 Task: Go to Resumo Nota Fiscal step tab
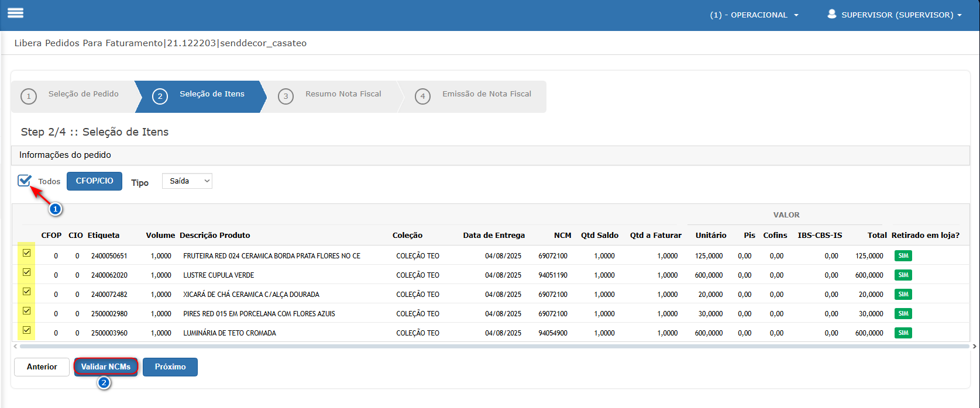343,94
